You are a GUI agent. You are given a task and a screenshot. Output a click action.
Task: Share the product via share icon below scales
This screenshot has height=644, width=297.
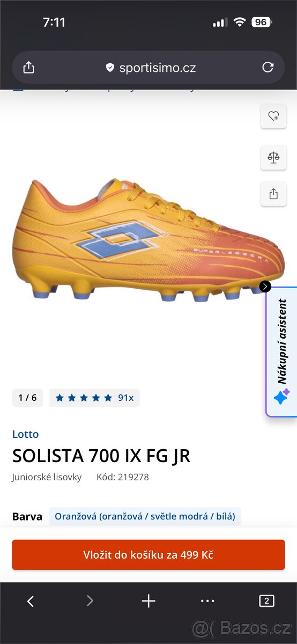pyautogui.click(x=273, y=194)
